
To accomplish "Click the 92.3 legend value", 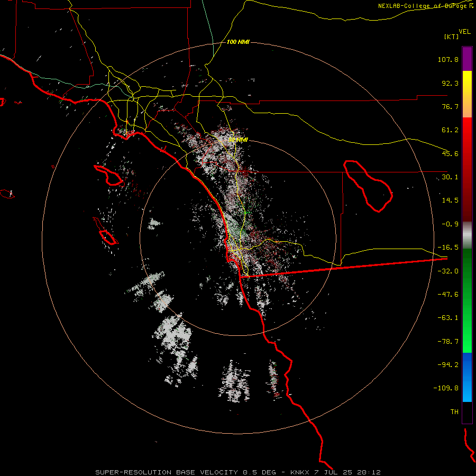I will tap(450, 83).
